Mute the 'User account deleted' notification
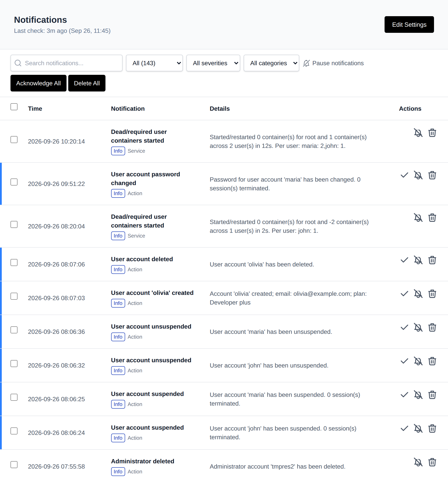Screen dimensions: 448x483 (x=418, y=260)
